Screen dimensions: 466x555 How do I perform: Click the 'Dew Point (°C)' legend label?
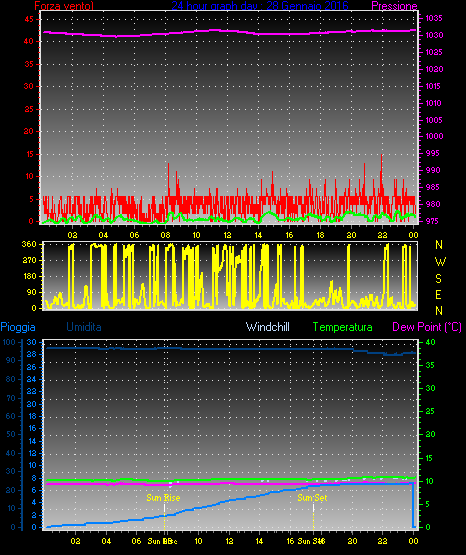point(427,327)
